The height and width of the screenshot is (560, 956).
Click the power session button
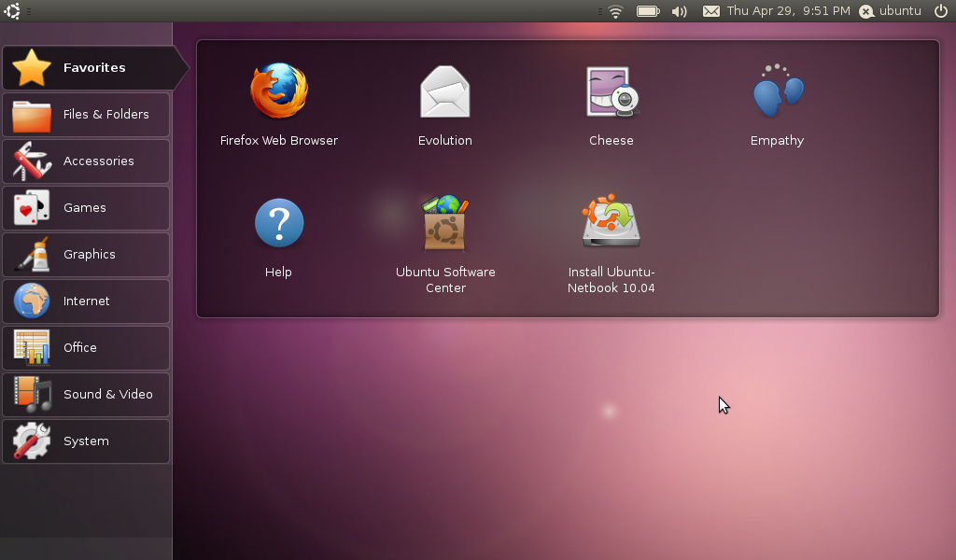point(940,11)
